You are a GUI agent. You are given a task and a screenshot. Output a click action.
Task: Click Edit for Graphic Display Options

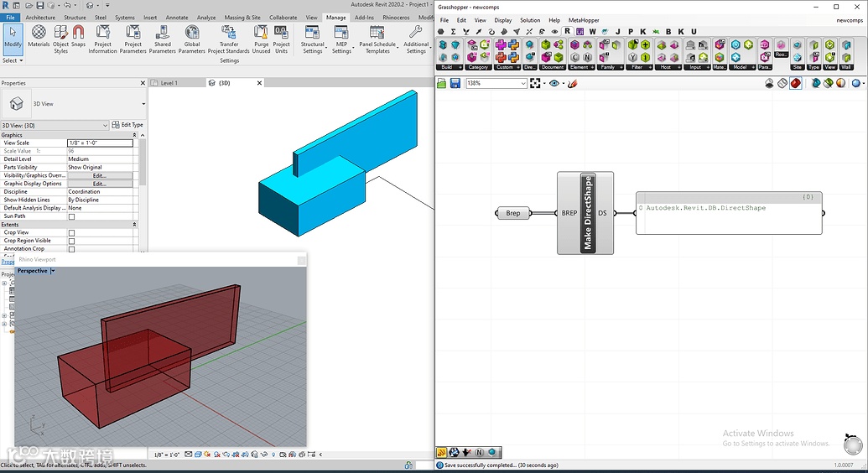(x=99, y=184)
